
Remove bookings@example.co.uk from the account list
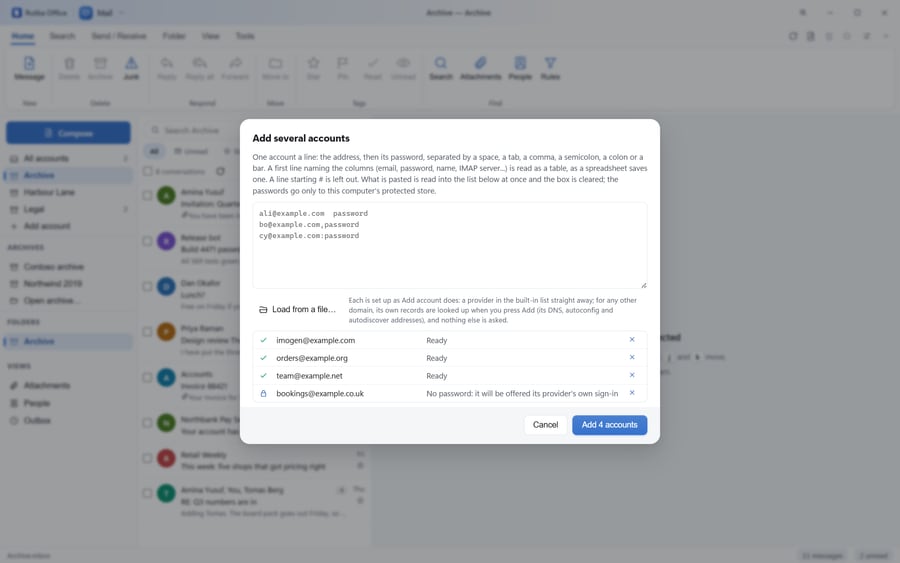click(x=632, y=393)
